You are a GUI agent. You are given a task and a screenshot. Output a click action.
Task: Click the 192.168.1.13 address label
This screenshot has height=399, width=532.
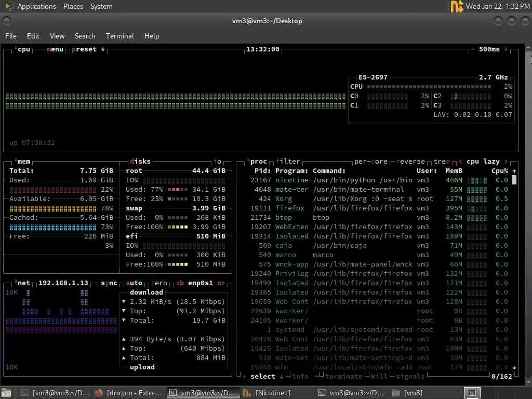point(63,283)
